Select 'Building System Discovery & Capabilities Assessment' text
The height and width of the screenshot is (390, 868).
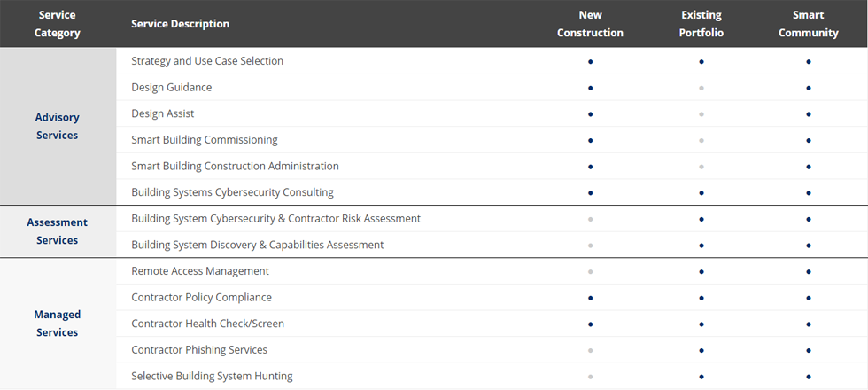pos(258,245)
